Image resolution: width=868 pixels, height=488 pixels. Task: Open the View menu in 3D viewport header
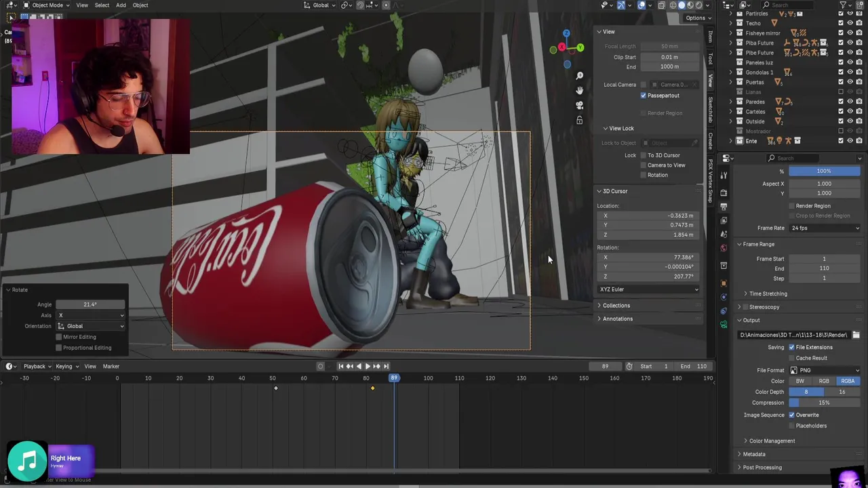[x=81, y=5]
